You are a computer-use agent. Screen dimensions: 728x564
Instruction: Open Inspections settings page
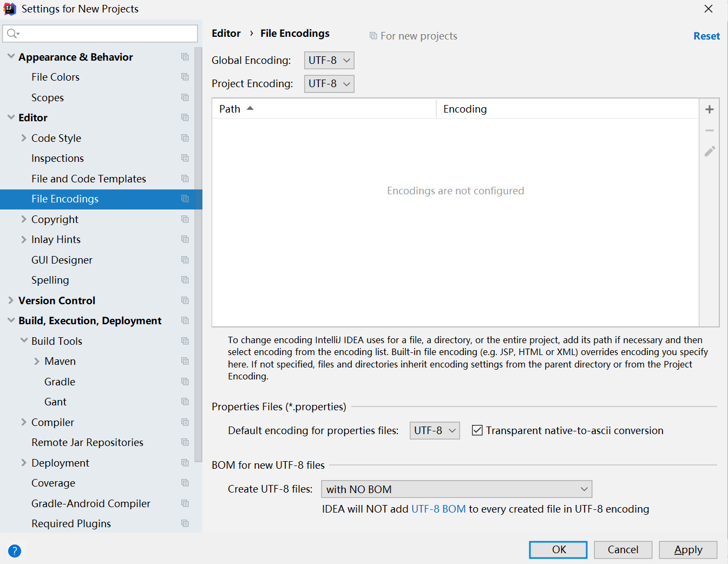click(57, 158)
